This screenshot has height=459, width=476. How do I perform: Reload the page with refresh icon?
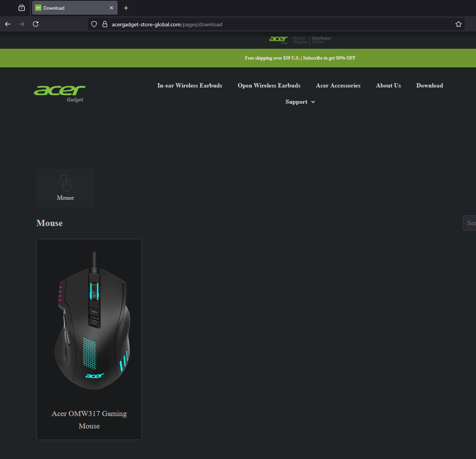coord(36,24)
